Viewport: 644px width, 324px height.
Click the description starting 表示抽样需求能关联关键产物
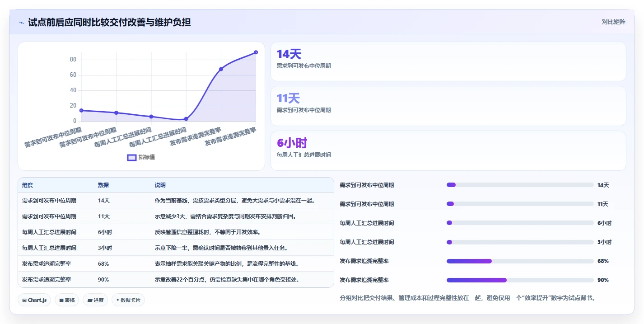point(227,264)
